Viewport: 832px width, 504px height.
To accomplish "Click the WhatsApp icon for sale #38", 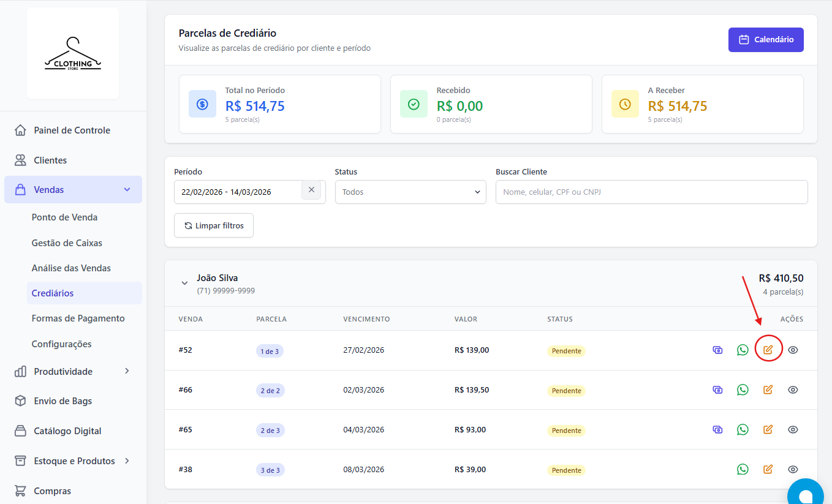I will (743, 470).
